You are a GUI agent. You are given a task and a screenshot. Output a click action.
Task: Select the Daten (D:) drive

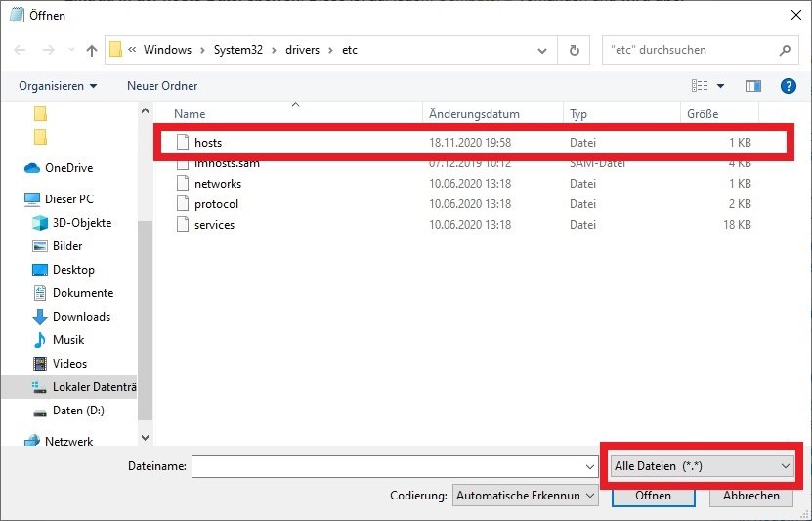point(68,411)
